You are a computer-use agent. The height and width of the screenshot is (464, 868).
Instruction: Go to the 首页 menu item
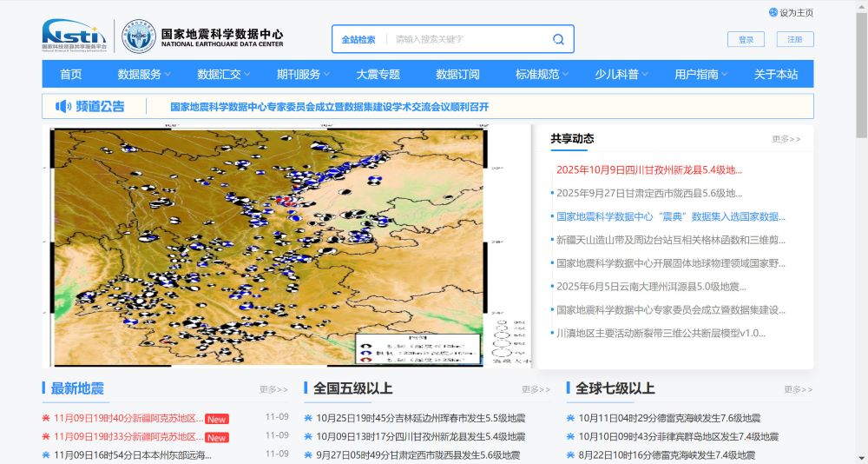(x=71, y=75)
